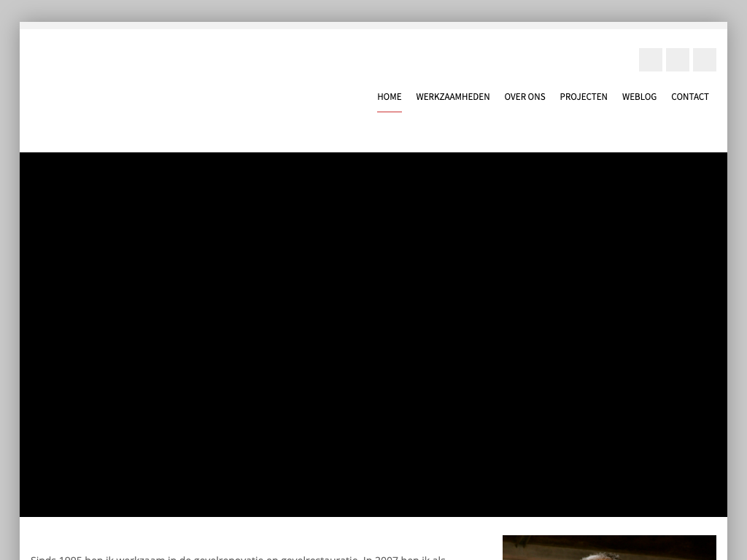Screen dimensions: 747x560
Task: Open the Werkzaamheden menu item
Action: (x=452, y=97)
